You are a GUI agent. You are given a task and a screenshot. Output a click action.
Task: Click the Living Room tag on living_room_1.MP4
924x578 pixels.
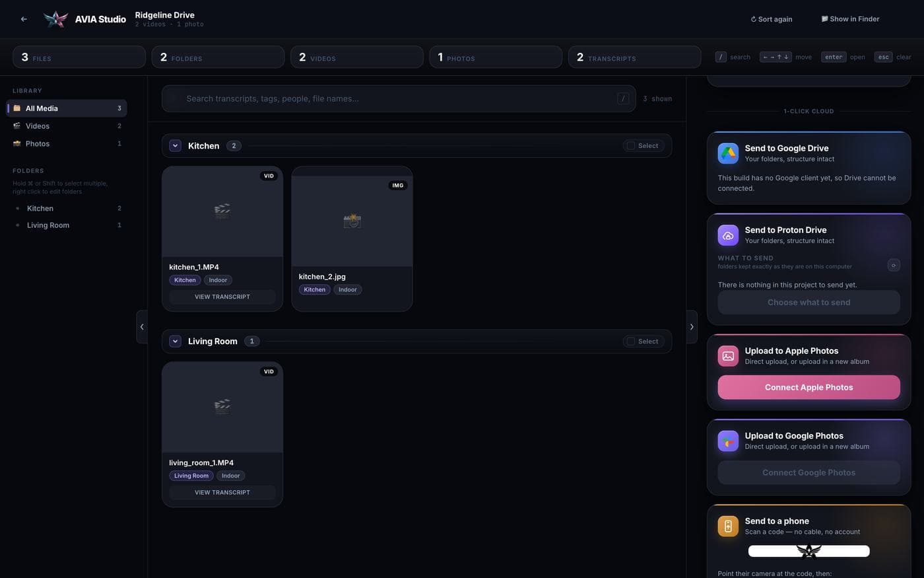[191, 476]
